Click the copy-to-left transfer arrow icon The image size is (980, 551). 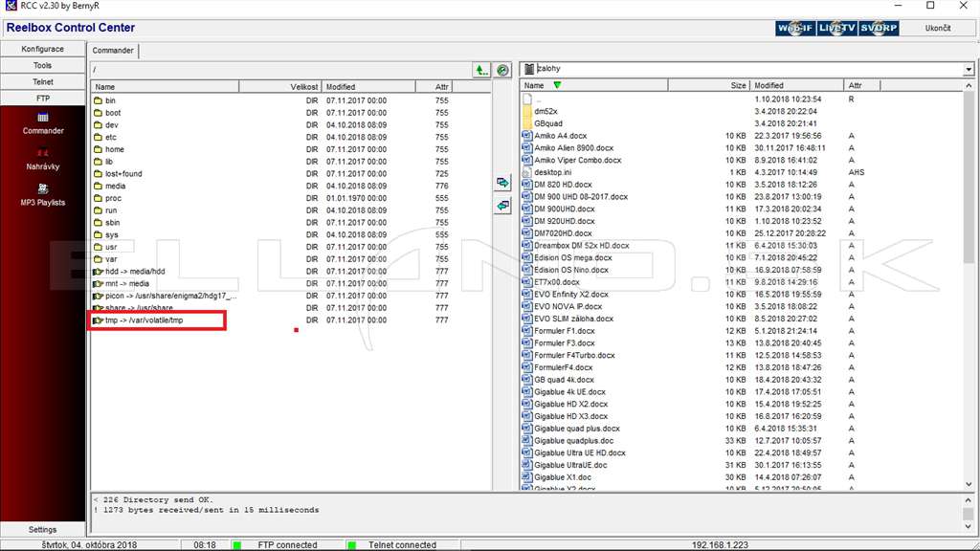(x=502, y=206)
